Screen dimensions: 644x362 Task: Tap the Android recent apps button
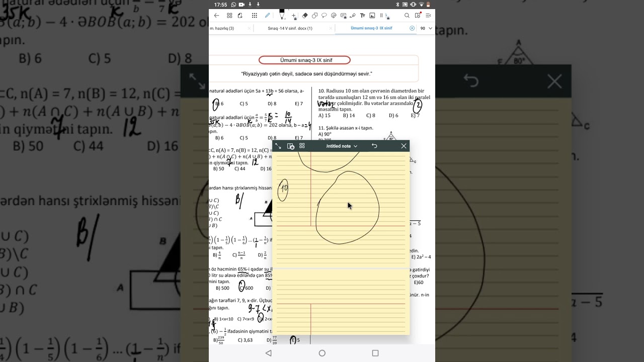(x=375, y=353)
